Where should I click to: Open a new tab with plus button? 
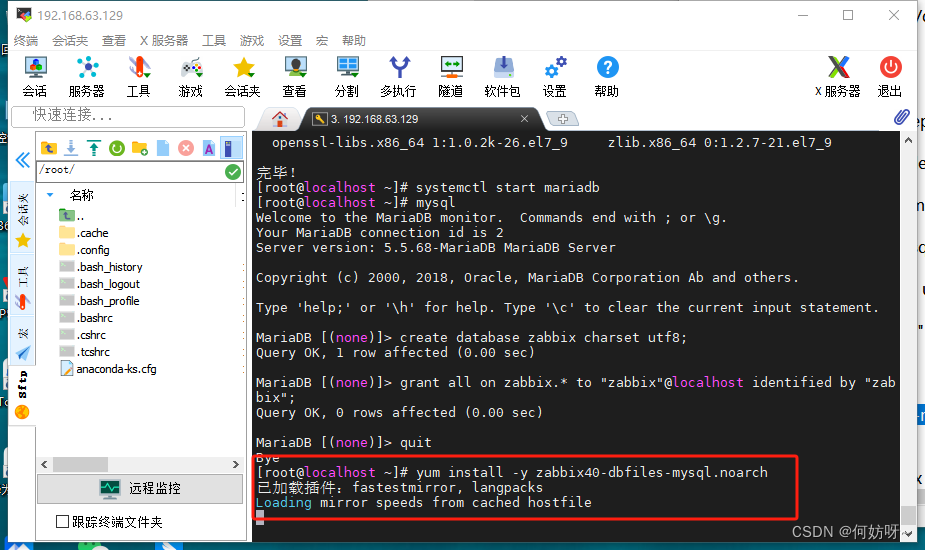[x=563, y=119]
